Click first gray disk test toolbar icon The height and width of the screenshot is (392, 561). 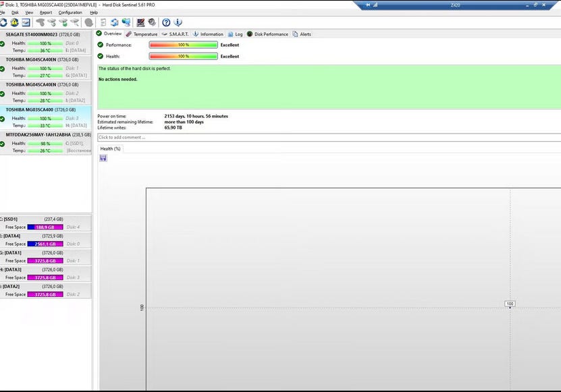[41, 22]
